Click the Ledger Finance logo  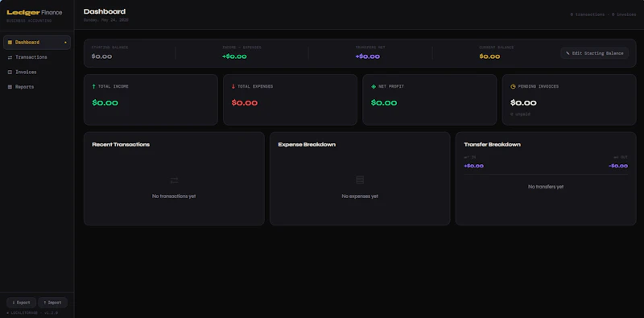click(35, 13)
